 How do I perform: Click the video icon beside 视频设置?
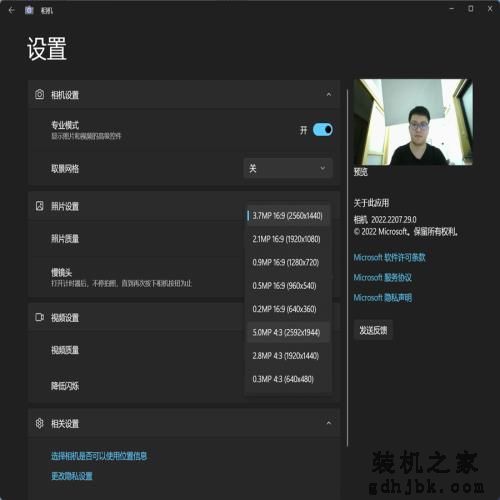pos(39,317)
